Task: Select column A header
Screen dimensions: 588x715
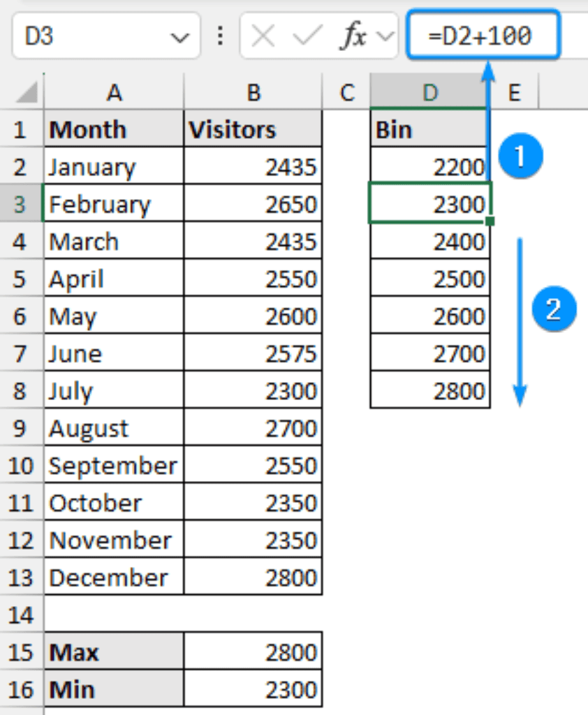Action: (x=114, y=93)
